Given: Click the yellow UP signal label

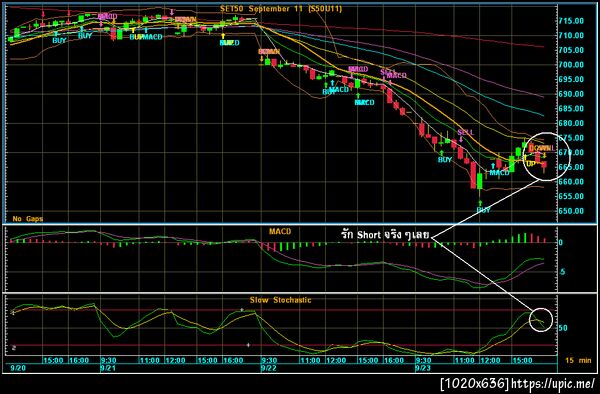Looking at the screenshot, I should pos(530,164).
